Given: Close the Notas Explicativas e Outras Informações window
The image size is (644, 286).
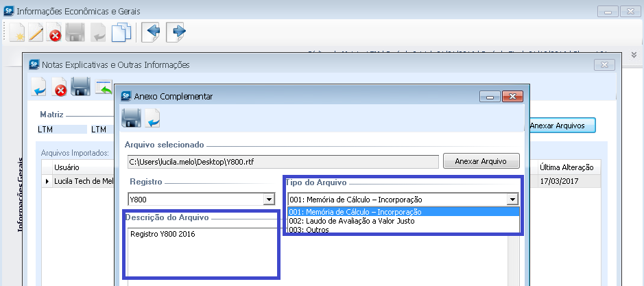Looking at the screenshot, I should [x=604, y=64].
